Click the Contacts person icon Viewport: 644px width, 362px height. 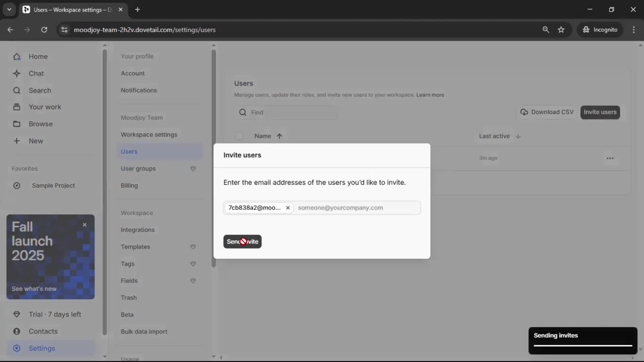[17, 331]
